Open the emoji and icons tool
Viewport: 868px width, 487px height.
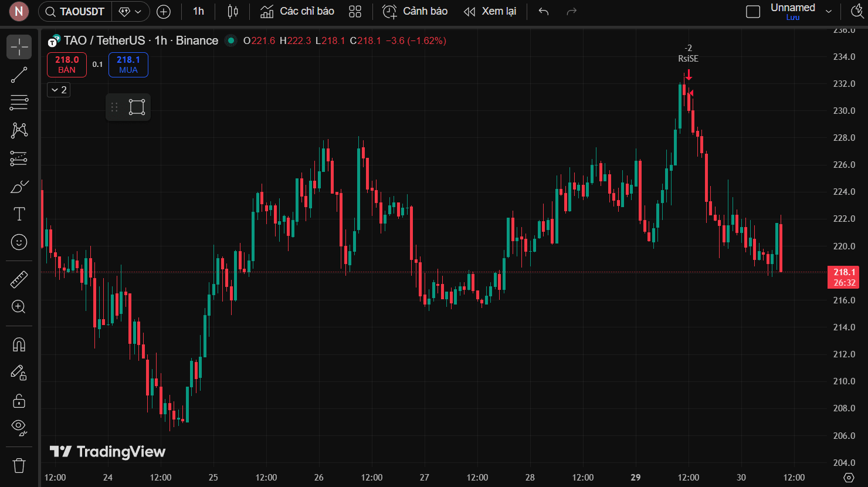point(19,242)
